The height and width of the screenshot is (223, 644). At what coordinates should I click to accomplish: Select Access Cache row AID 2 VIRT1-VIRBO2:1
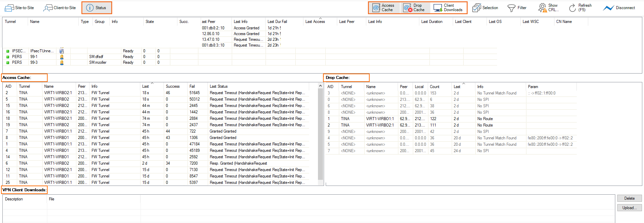click(x=156, y=93)
